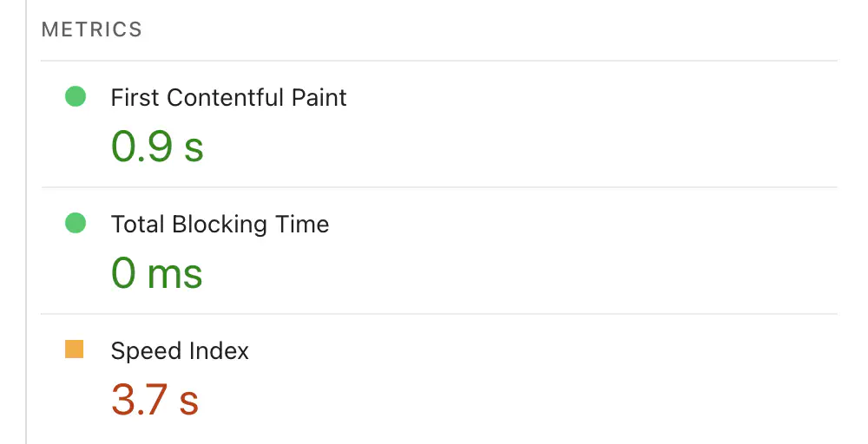This screenshot has width=868, height=444.
Task: Click the orange square beside Speed Index
Action: pos(75,349)
